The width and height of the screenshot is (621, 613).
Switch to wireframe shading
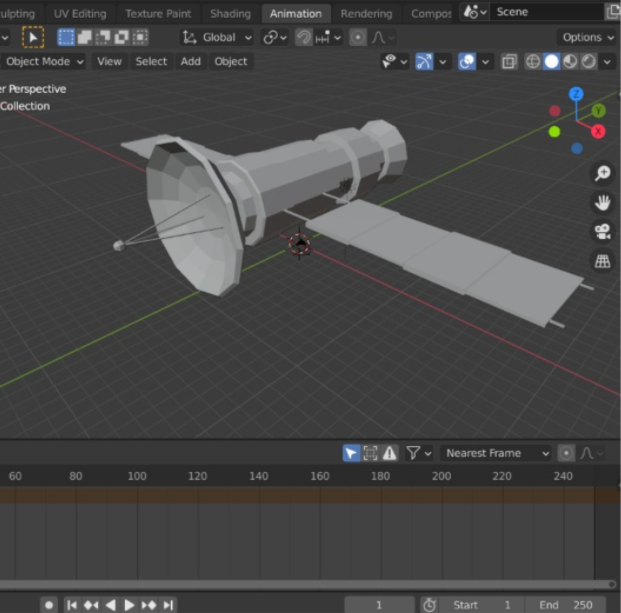click(x=533, y=62)
